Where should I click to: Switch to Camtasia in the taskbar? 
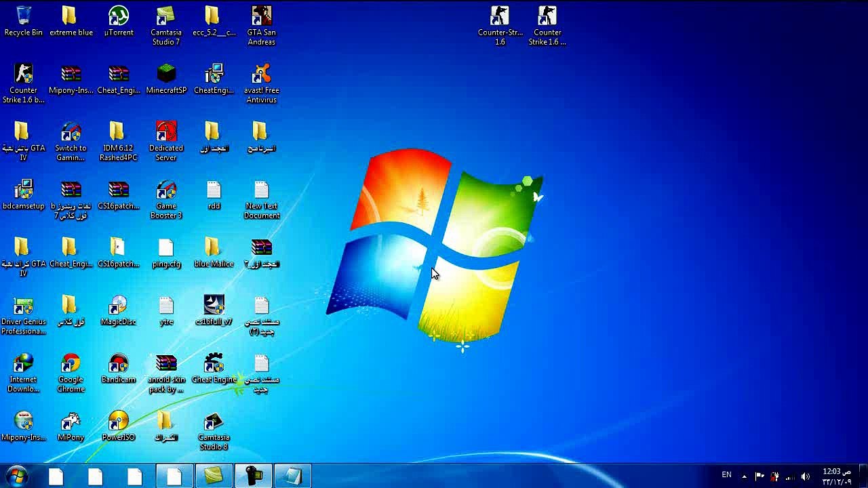[x=214, y=476]
